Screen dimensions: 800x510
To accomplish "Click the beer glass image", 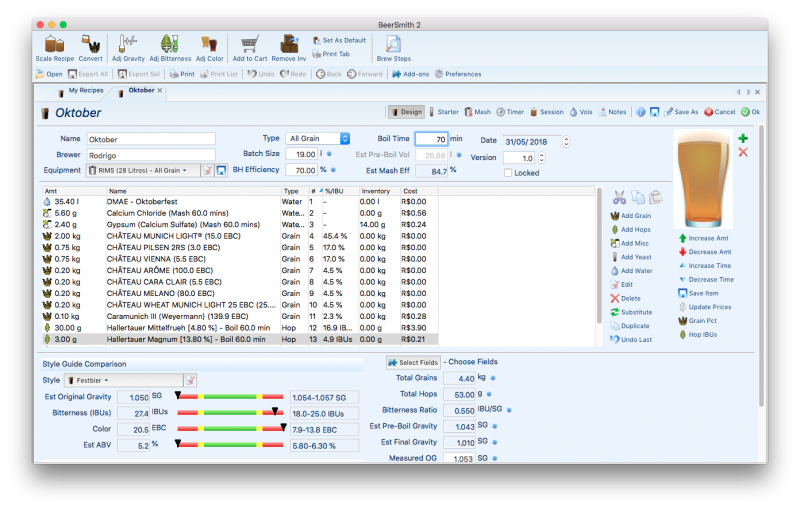I will (704, 179).
